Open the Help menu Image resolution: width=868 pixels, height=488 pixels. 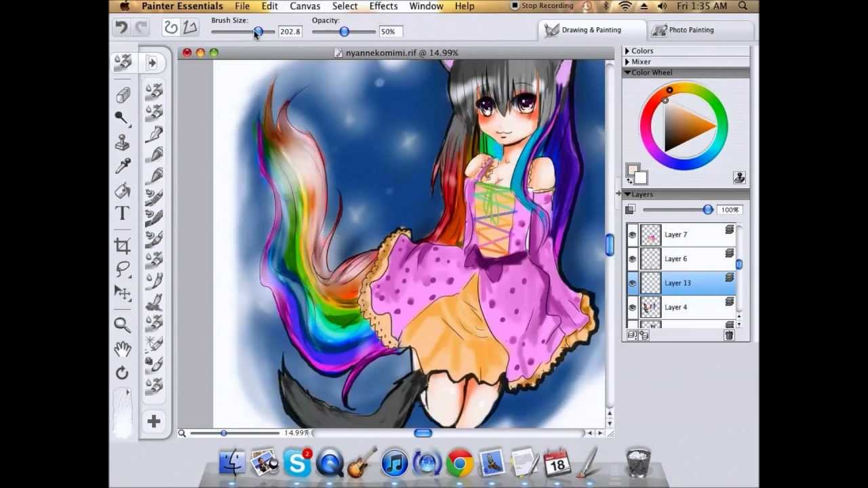465,6
